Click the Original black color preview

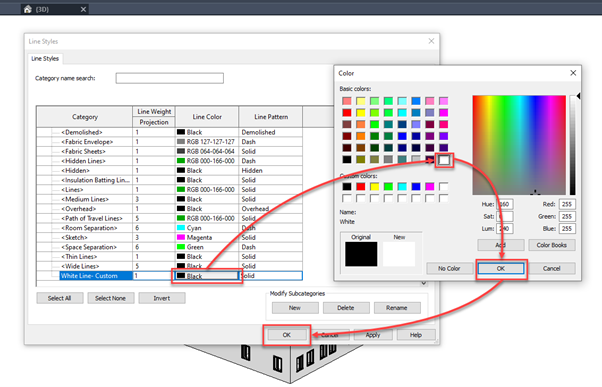361,254
